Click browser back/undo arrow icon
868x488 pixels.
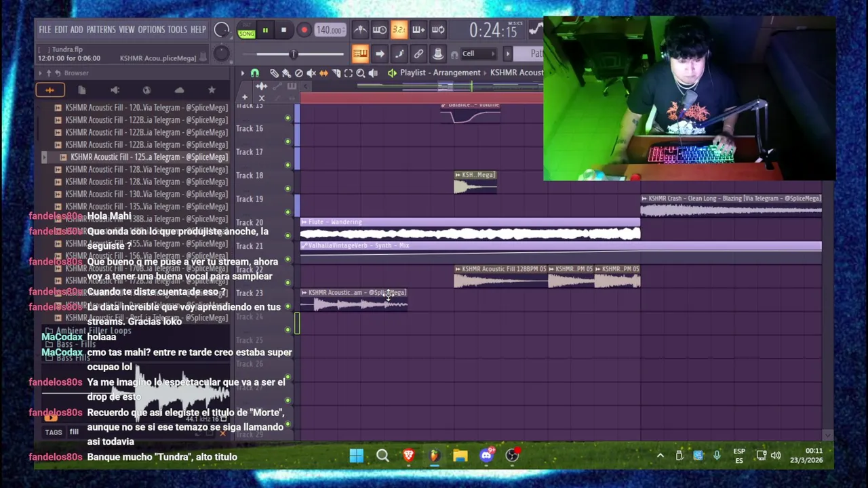click(58, 73)
